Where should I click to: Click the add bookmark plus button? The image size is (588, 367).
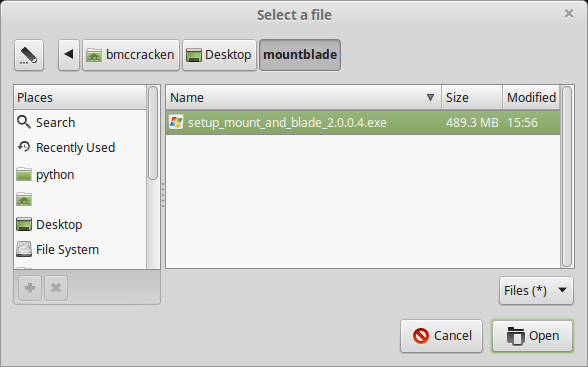coord(30,288)
